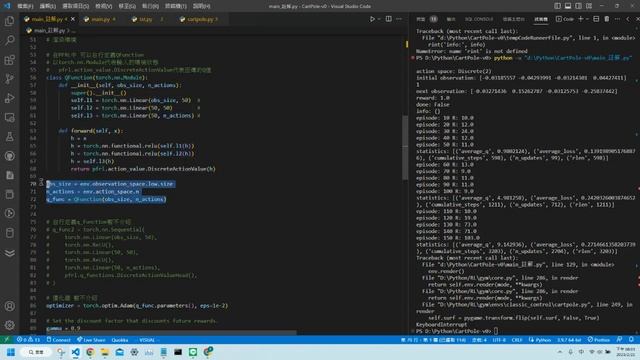
Task: Open the Source Control view
Action: click(9, 78)
